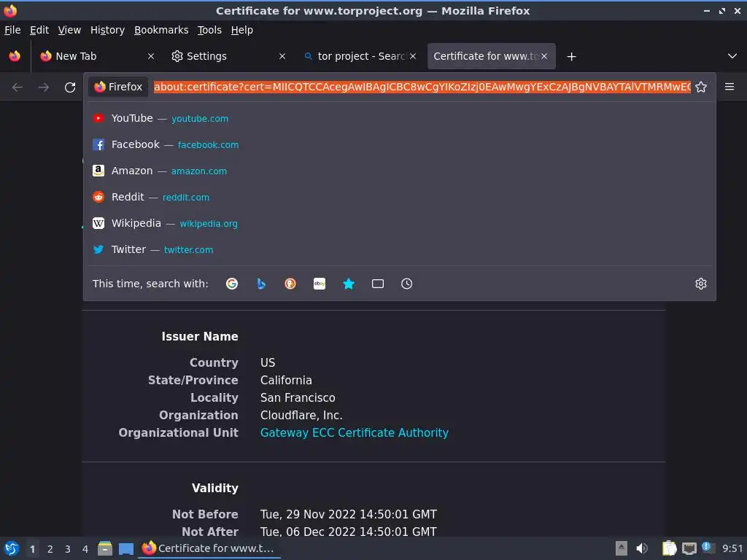Open the file manager from the panel
The width and height of the screenshot is (747, 560).
pyautogui.click(x=105, y=548)
